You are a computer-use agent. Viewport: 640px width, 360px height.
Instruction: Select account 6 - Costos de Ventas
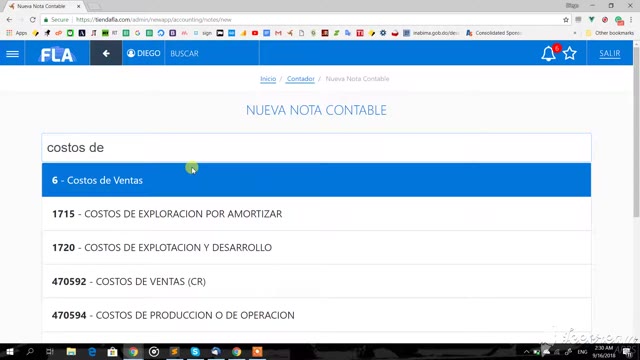point(316,180)
